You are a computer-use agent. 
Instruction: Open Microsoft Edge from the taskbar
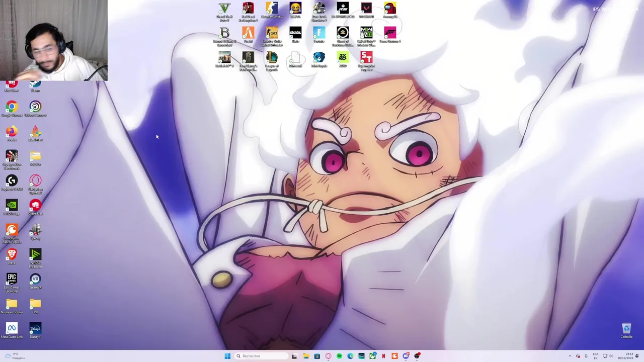pyautogui.click(x=350, y=356)
